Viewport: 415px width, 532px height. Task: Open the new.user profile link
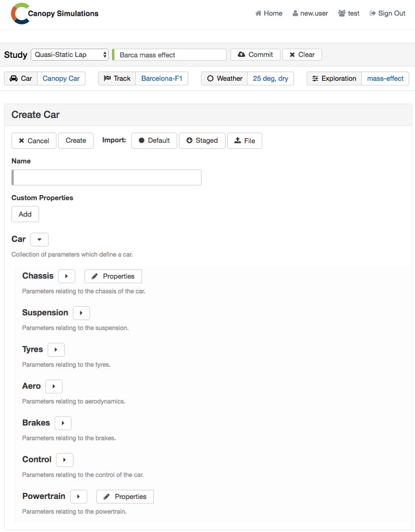coord(310,13)
